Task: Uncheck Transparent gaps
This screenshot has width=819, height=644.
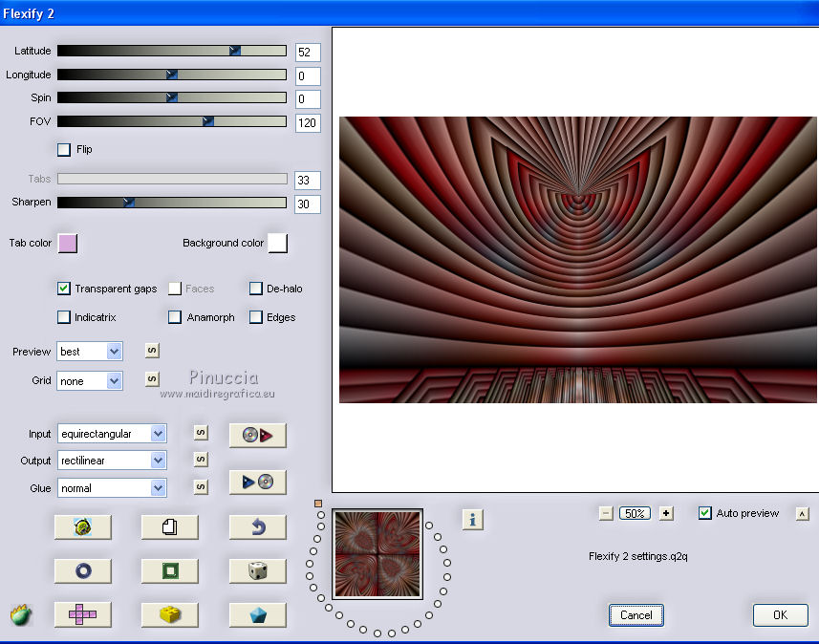Action: [64, 289]
